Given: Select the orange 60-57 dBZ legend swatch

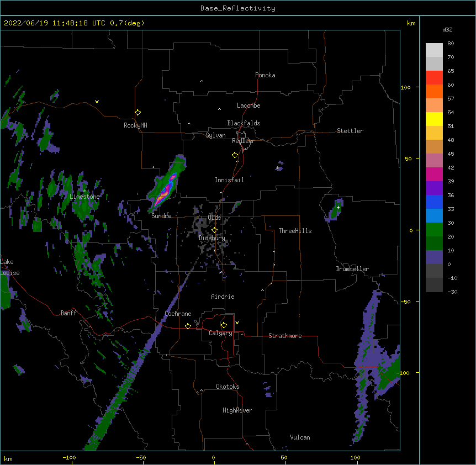Looking at the screenshot, I should point(434,91).
